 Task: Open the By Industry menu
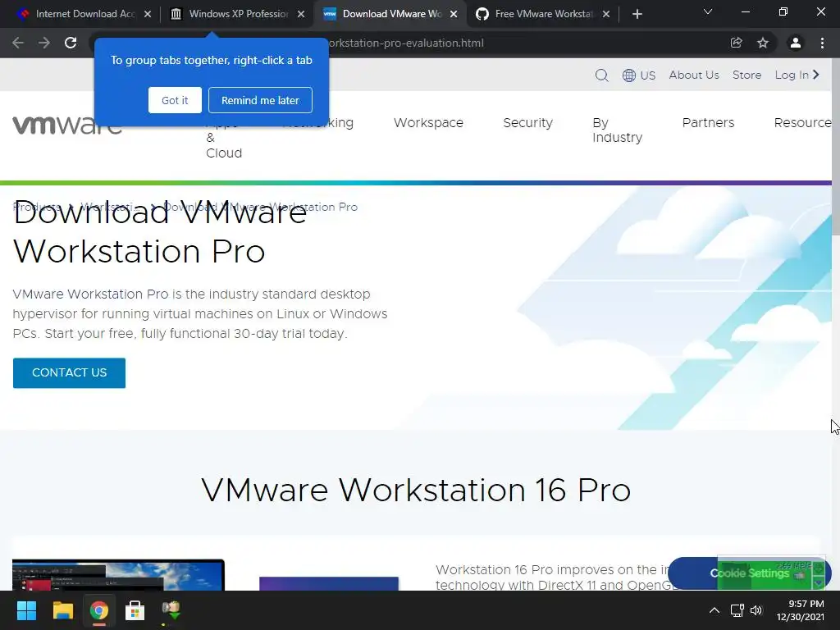(617, 130)
